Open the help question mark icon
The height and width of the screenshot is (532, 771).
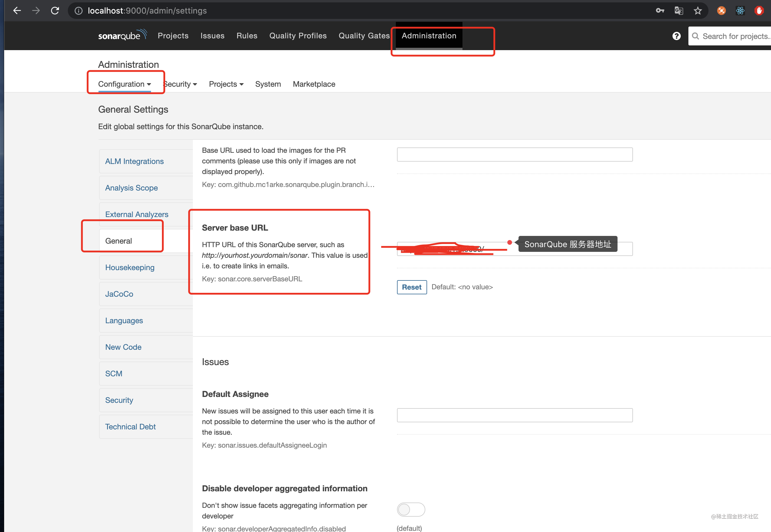(676, 36)
